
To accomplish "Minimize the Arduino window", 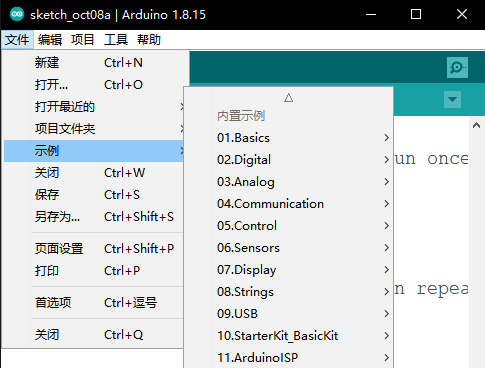I will (371, 14).
